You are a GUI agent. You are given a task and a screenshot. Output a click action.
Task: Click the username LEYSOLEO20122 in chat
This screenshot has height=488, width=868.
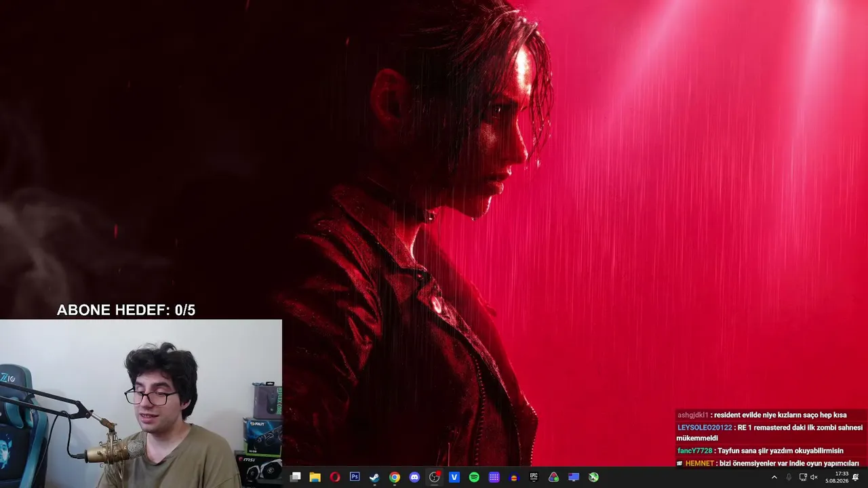(x=705, y=428)
